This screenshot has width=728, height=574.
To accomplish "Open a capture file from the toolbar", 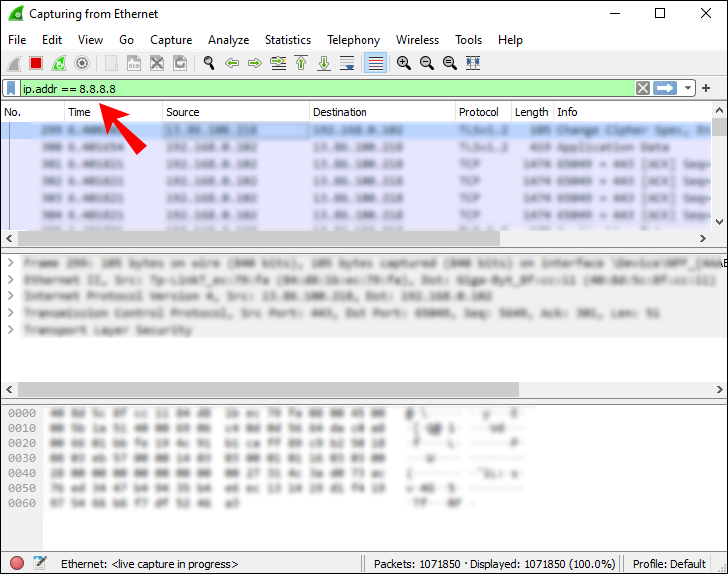I will click(x=111, y=63).
